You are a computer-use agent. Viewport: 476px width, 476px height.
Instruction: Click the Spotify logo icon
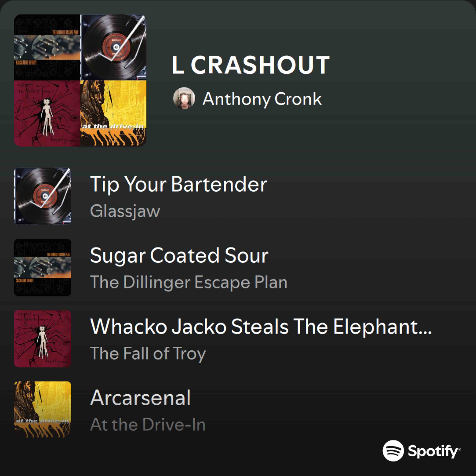pyautogui.click(x=393, y=451)
